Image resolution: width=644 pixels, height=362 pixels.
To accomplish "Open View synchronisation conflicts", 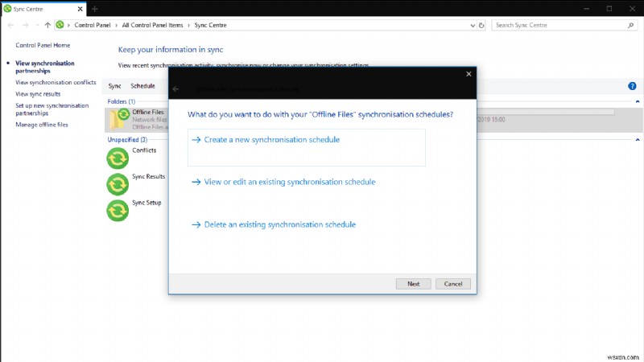I will 56,82.
